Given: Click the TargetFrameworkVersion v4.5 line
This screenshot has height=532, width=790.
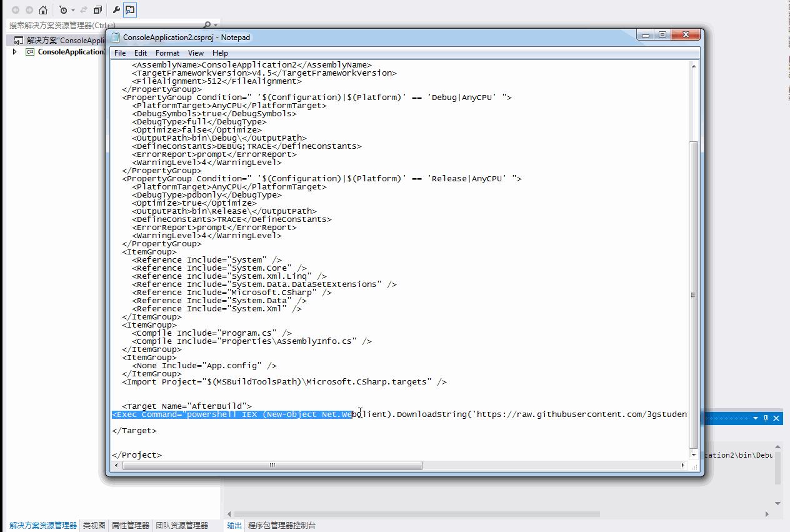Looking at the screenshot, I should coord(264,73).
